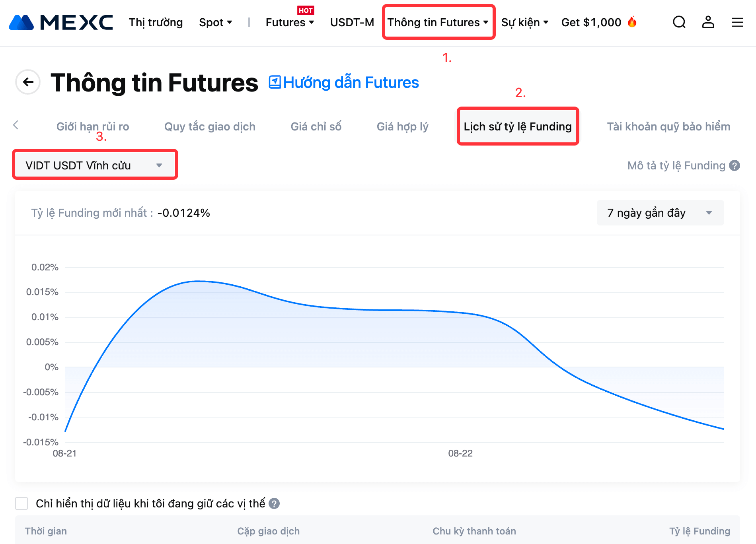Click the funding chart at 08-22 marker
This screenshot has width=756, height=544.
pos(460,312)
